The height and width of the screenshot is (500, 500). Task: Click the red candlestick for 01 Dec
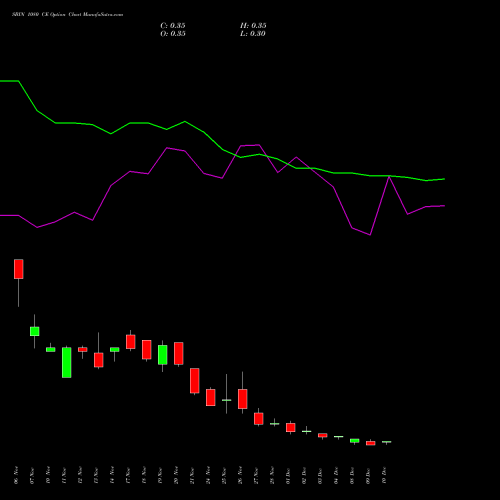291,427
